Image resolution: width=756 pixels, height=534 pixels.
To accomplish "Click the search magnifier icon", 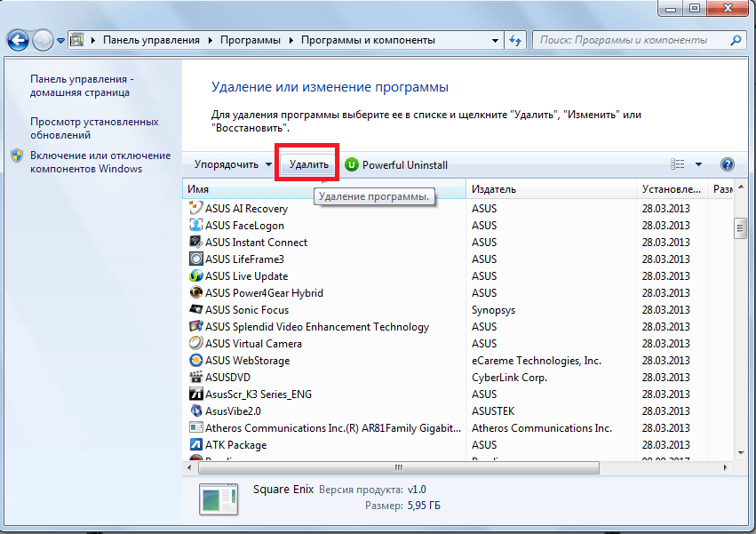I will 736,41.
